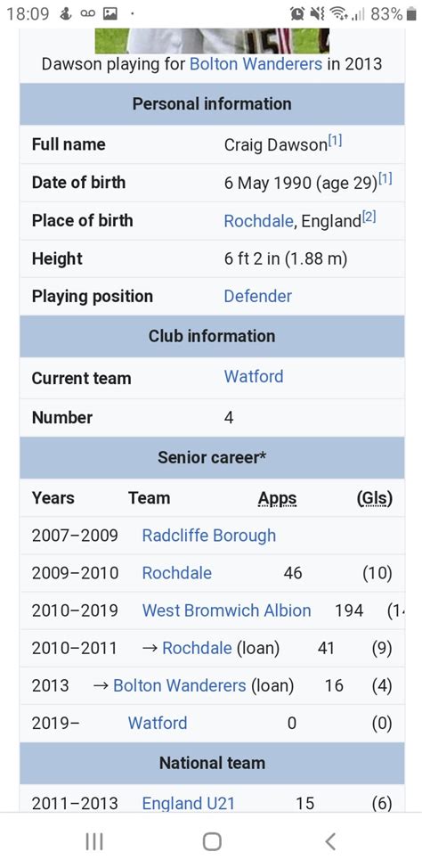Tap the Android home button icon
This screenshot has height=868, width=422.
[212, 841]
